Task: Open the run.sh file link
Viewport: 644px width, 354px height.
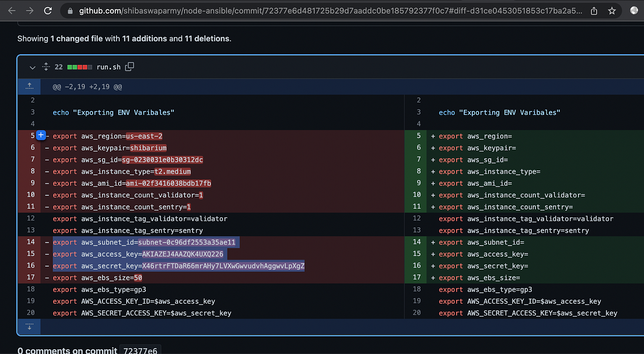Action: pos(108,68)
